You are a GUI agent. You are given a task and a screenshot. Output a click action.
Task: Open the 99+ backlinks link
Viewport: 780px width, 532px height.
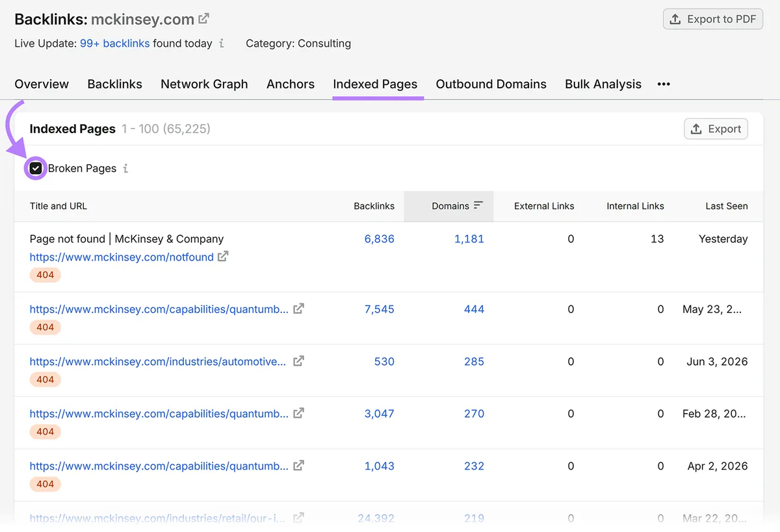tap(114, 44)
